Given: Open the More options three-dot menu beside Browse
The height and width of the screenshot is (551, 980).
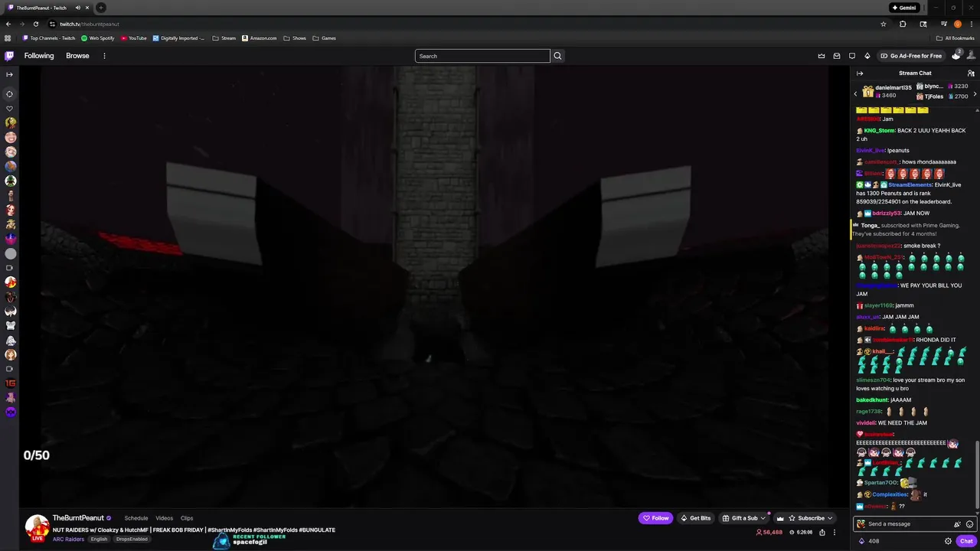Looking at the screenshot, I should (104, 56).
